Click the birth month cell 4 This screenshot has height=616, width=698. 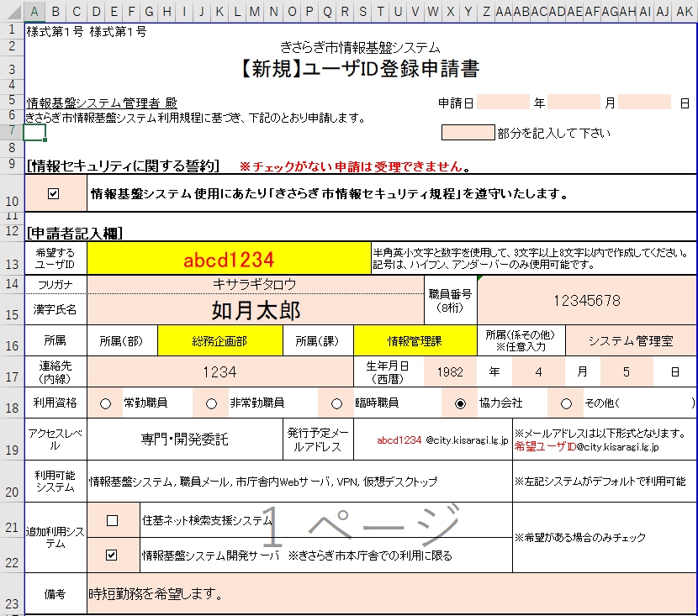click(538, 371)
